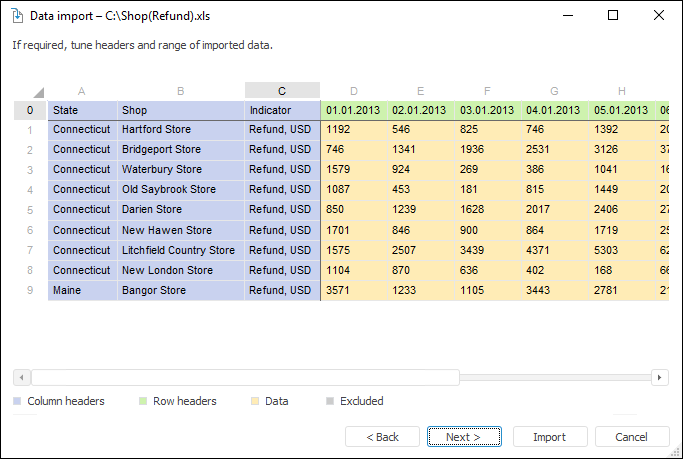
Task: Click the left scroll arrow of horizontal scrollbar
Action: (21, 377)
